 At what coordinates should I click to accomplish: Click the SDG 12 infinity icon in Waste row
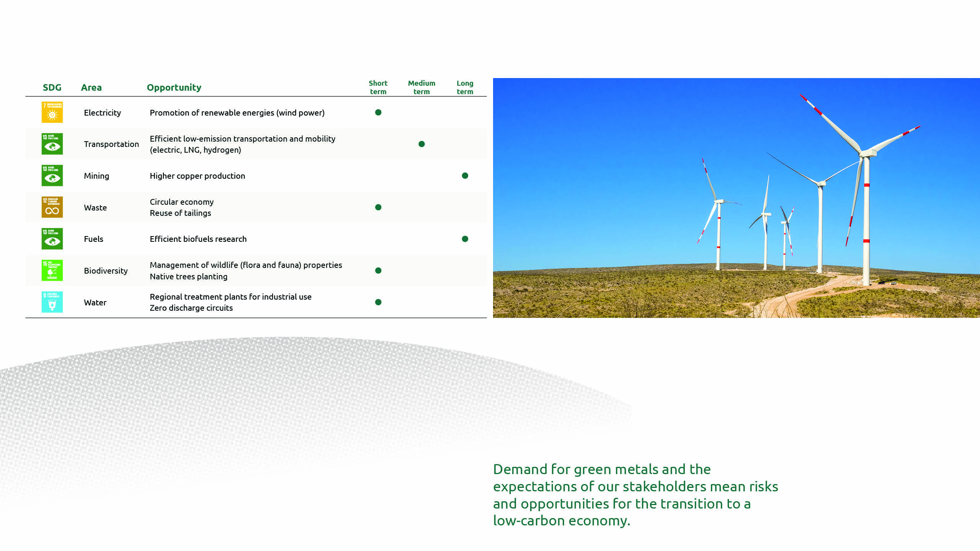52,207
